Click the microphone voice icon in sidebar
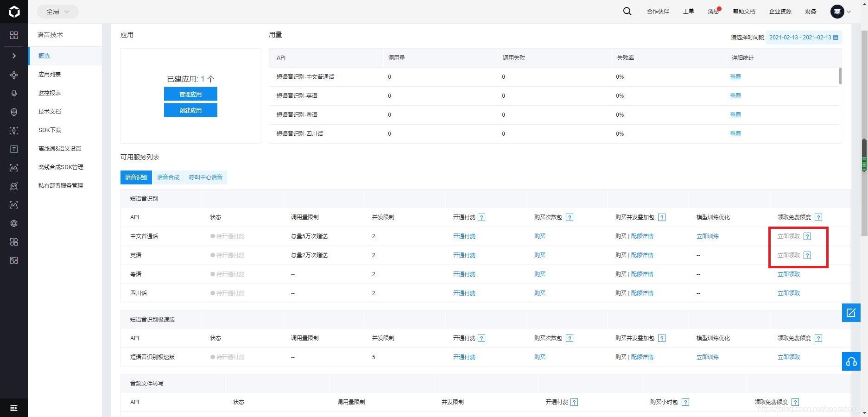 (14, 93)
